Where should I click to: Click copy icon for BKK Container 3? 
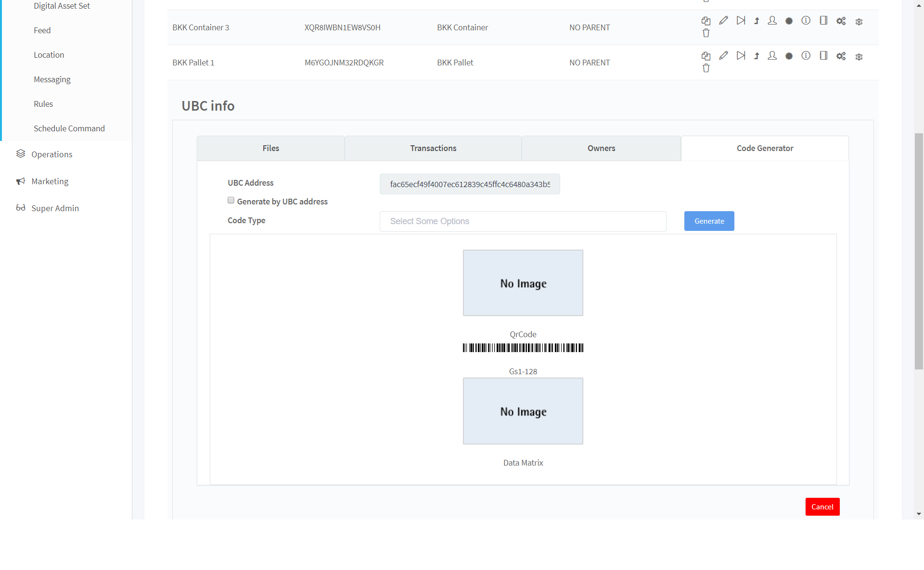click(706, 21)
